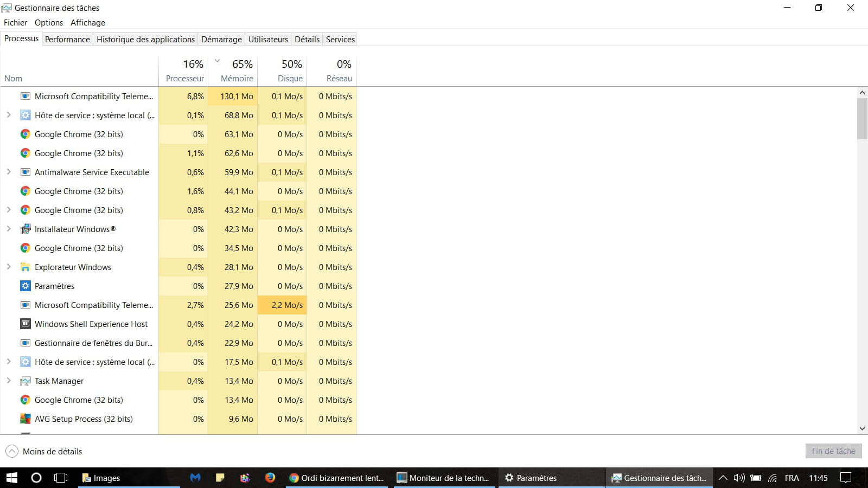Show hidden system tray icons
This screenshot has height=488, width=868.
pyautogui.click(x=723, y=478)
